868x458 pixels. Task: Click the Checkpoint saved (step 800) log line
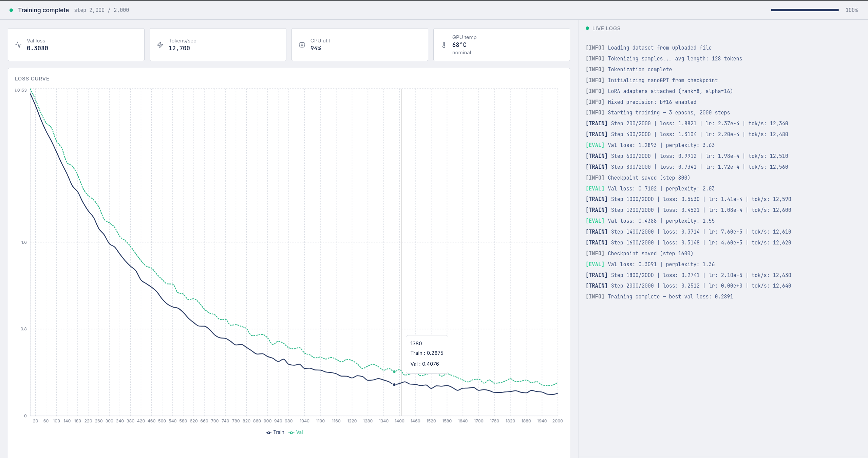[x=638, y=178]
